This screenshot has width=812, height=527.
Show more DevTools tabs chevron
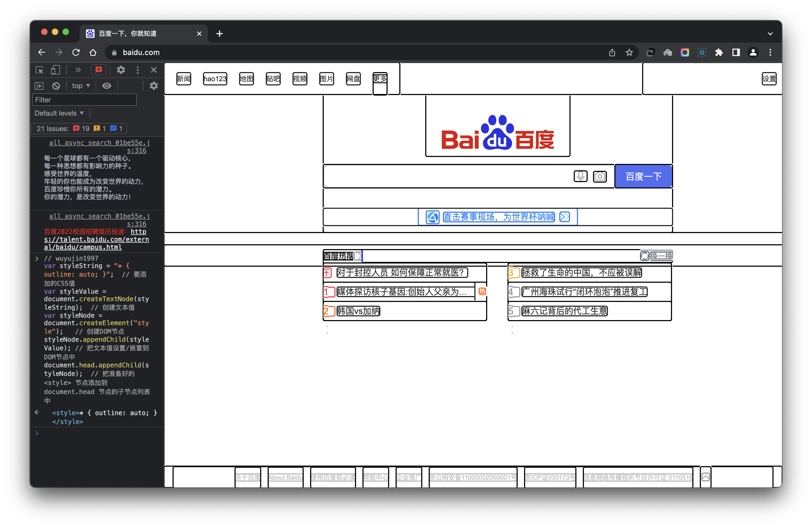point(78,70)
